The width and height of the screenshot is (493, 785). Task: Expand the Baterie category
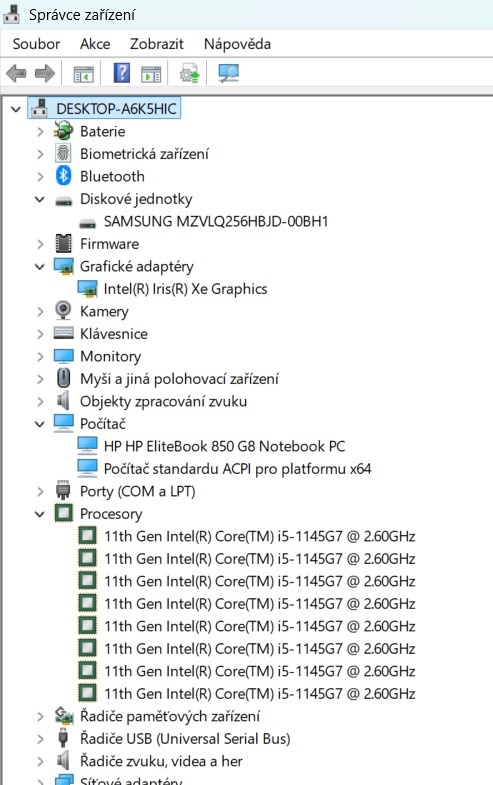40,132
